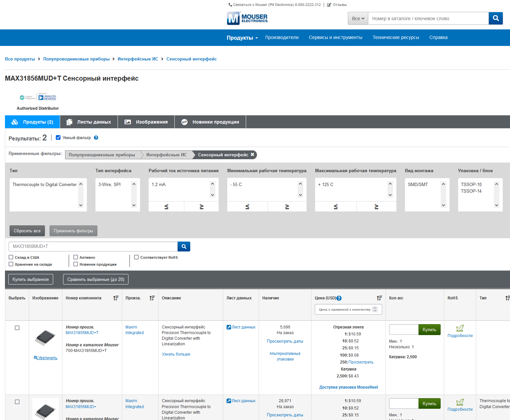Open the Производители menu item

click(282, 37)
